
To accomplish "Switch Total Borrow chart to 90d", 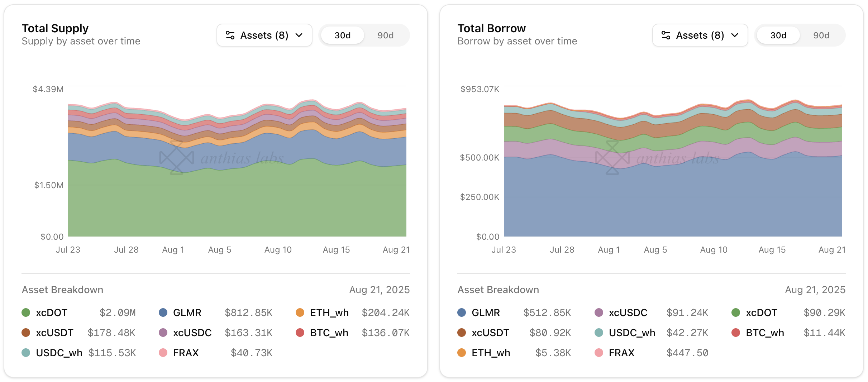I will (x=821, y=35).
